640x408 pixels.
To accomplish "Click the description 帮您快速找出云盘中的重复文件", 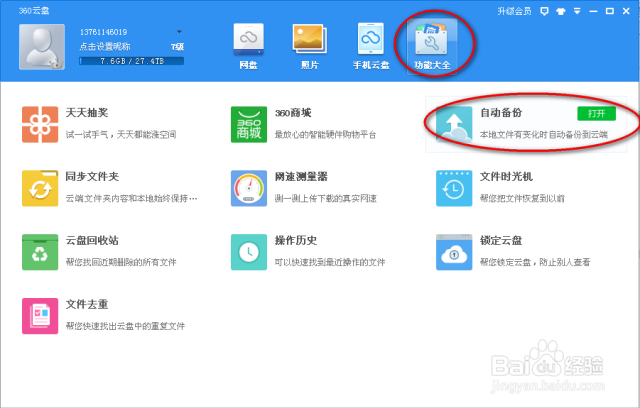I will [125, 326].
